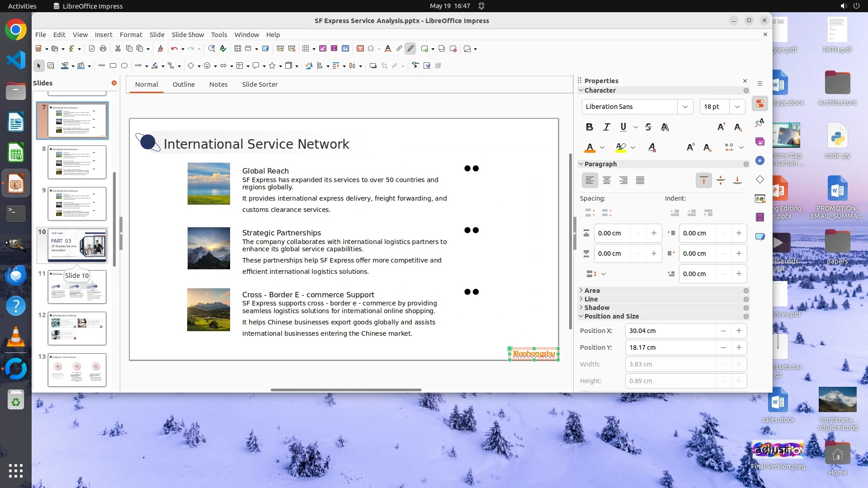Select the Ellipse drawing tool
868x488 pixels.
point(124,66)
